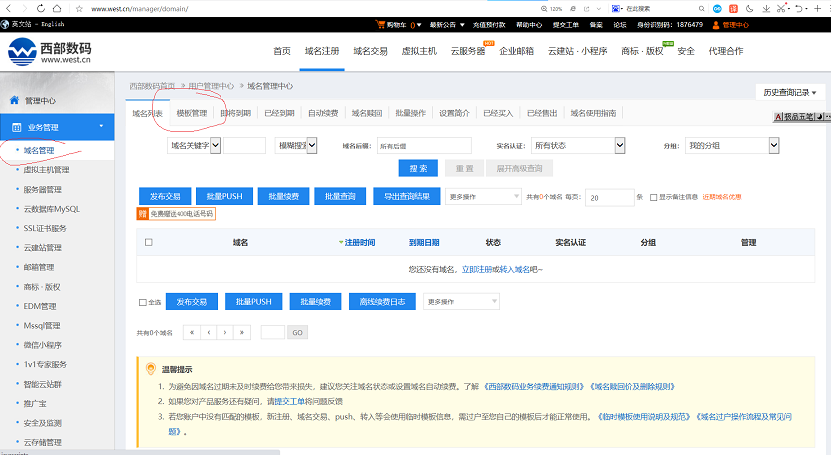Click the per-page count field showing 20
The width and height of the screenshot is (831, 455).
point(609,197)
